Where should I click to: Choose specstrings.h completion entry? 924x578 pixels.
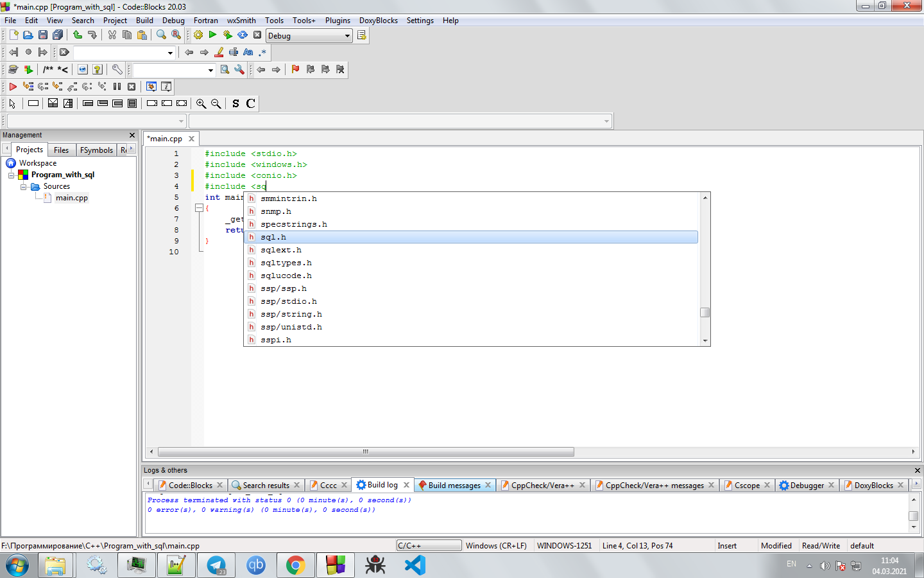pos(472,224)
